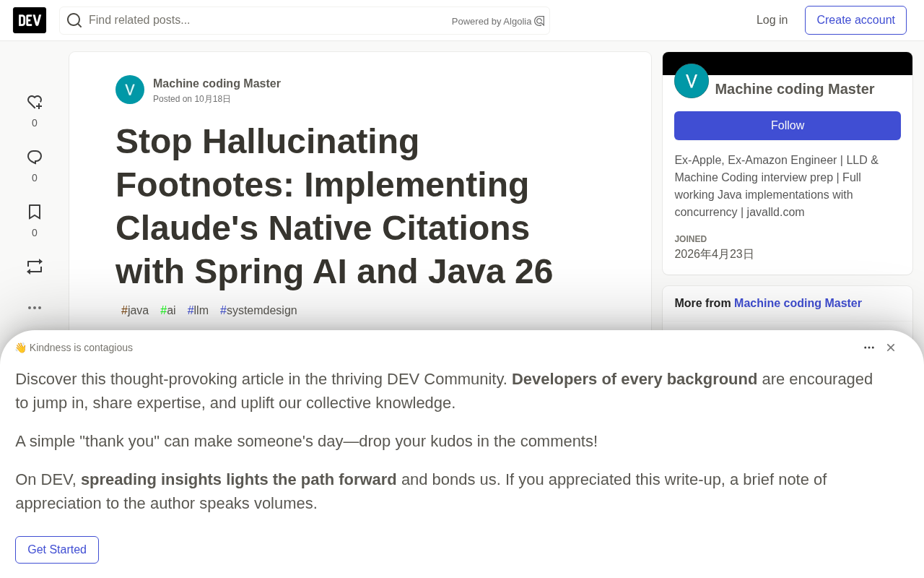Open the #llm tag
Viewport: 924px width, 578px height.
tap(198, 311)
